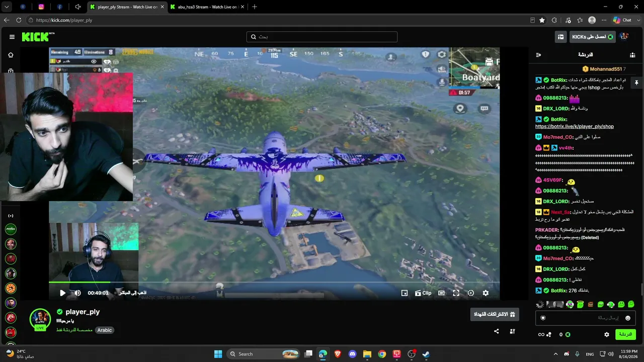This screenshot has width=644, height=362.
Task: Collapse the chat panel
Action: (538, 55)
